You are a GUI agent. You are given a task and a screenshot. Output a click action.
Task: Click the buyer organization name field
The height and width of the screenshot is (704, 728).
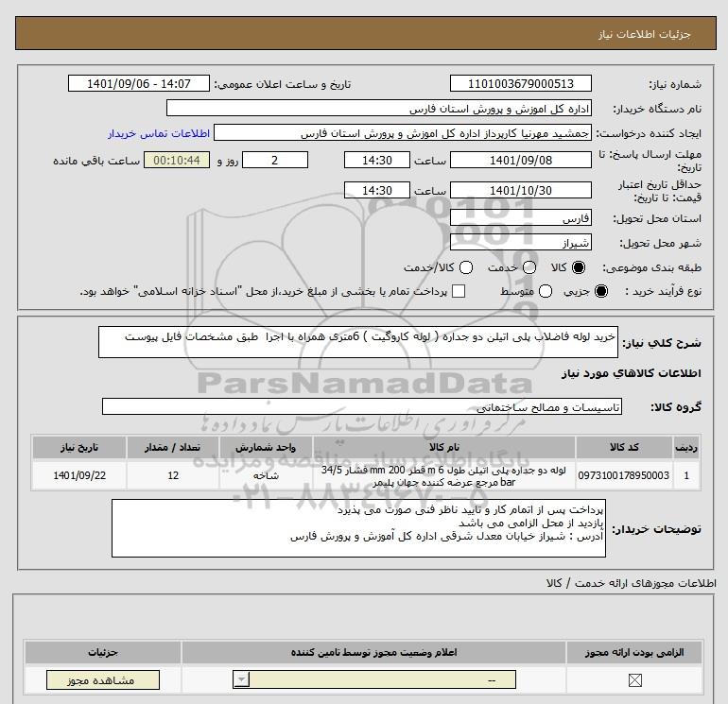(x=379, y=108)
